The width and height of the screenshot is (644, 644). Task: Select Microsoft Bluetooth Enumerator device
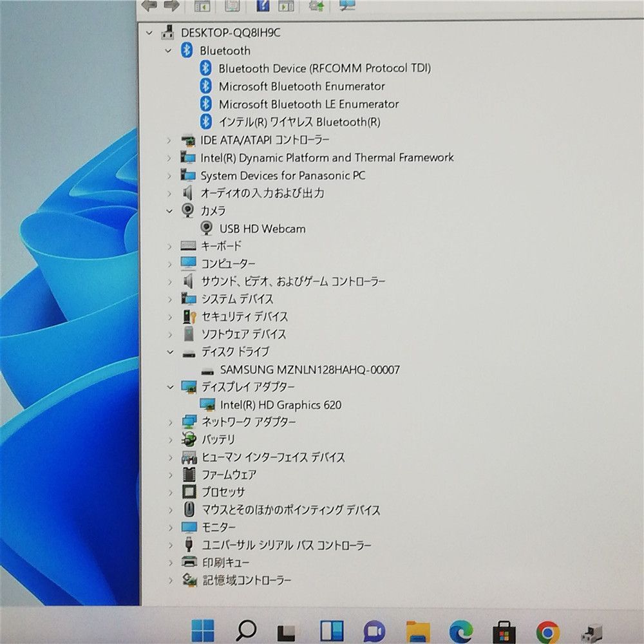(x=302, y=86)
